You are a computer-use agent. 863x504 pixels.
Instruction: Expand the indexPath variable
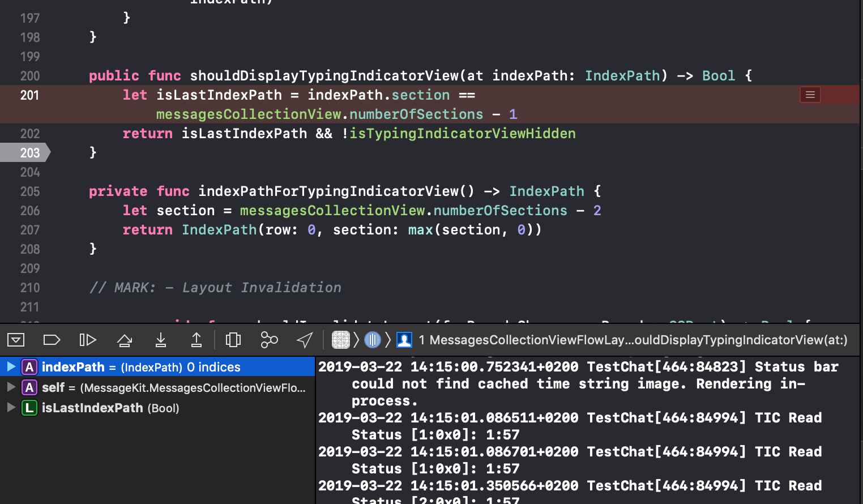[11, 367]
